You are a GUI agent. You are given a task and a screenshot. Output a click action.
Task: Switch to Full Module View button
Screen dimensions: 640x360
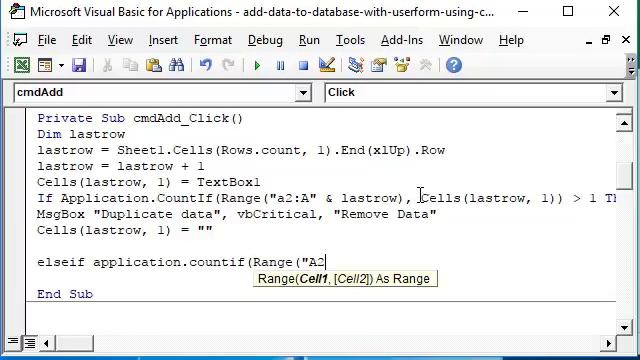tap(30, 343)
